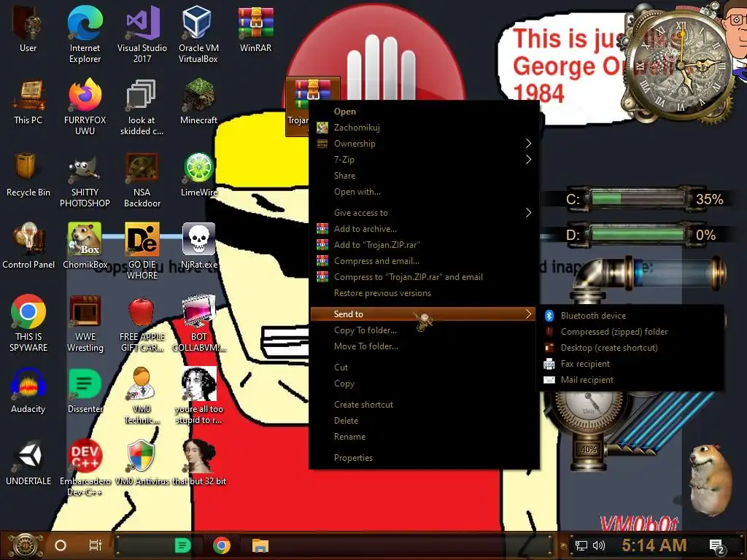Open the volume speaker tray icon
Screen dimensions: 747x560
point(599,545)
